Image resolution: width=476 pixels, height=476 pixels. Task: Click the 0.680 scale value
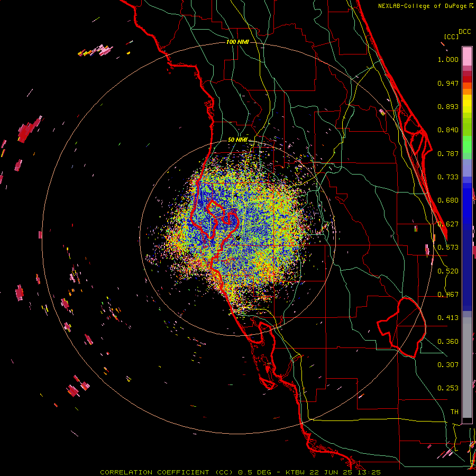[x=448, y=200]
